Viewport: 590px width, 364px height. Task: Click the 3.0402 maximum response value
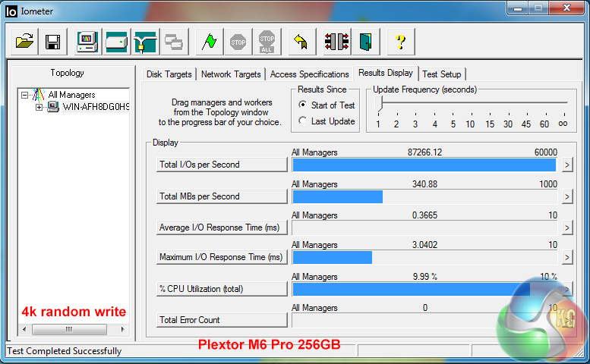[x=424, y=245]
